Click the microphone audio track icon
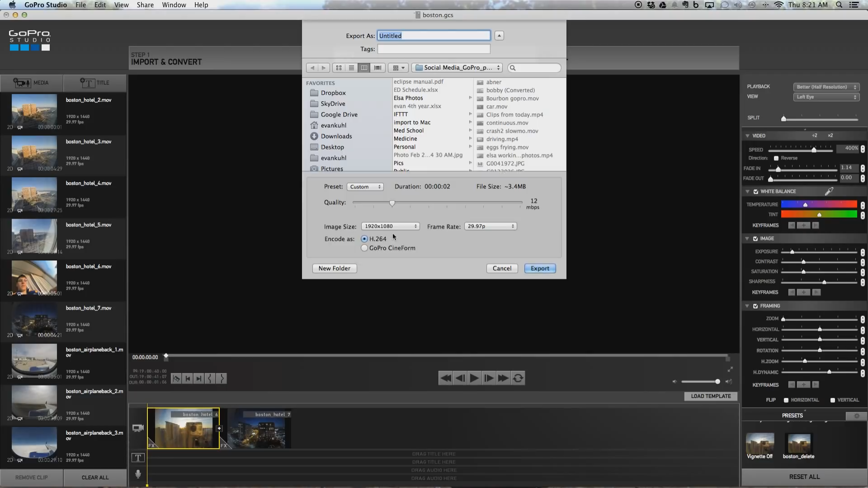Viewport: 868px width, 488px height. (138, 474)
